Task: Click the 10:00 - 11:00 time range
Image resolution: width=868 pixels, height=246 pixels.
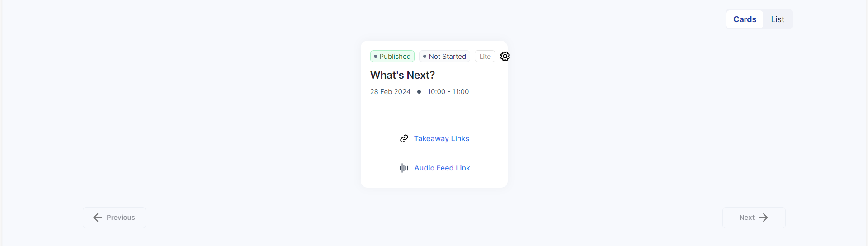Action: [x=448, y=92]
